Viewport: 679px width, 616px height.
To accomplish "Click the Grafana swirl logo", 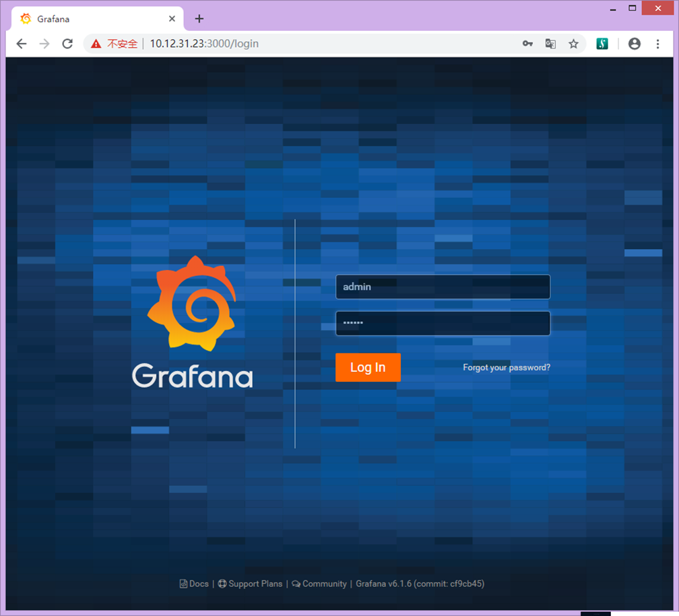I will pos(192,304).
